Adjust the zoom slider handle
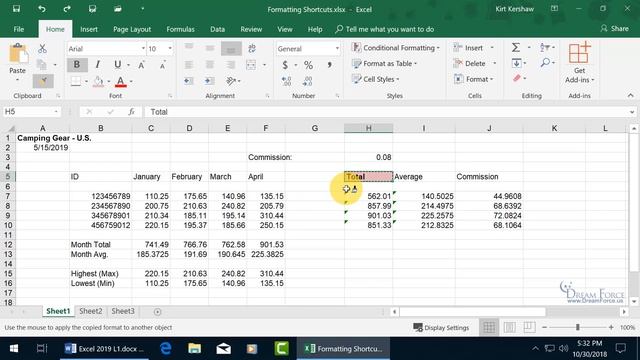Image resolution: width=640 pixels, height=360 pixels. click(578, 327)
